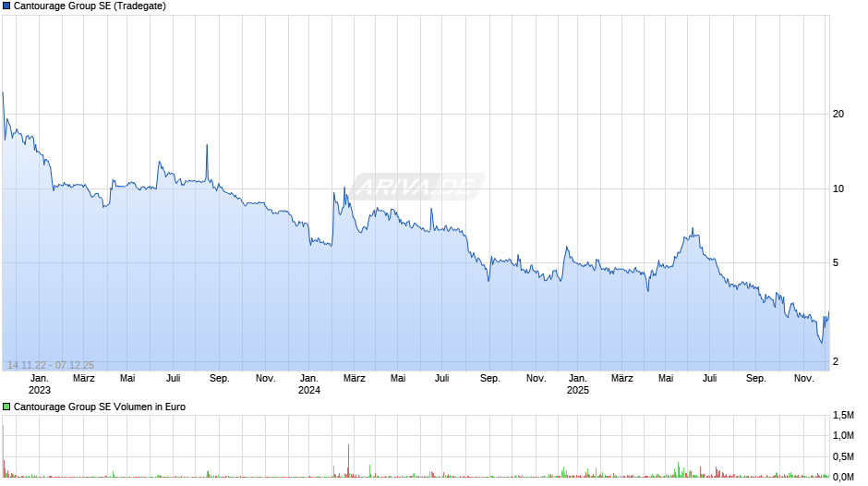Click the volume axis label 0,5M
The image size is (868, 486).
pos(843,456)
